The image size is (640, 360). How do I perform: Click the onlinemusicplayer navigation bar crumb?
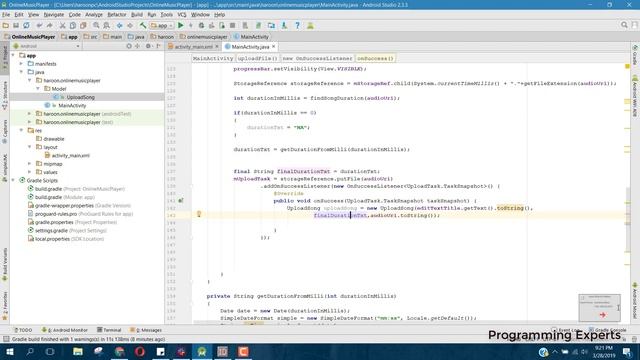204,37
